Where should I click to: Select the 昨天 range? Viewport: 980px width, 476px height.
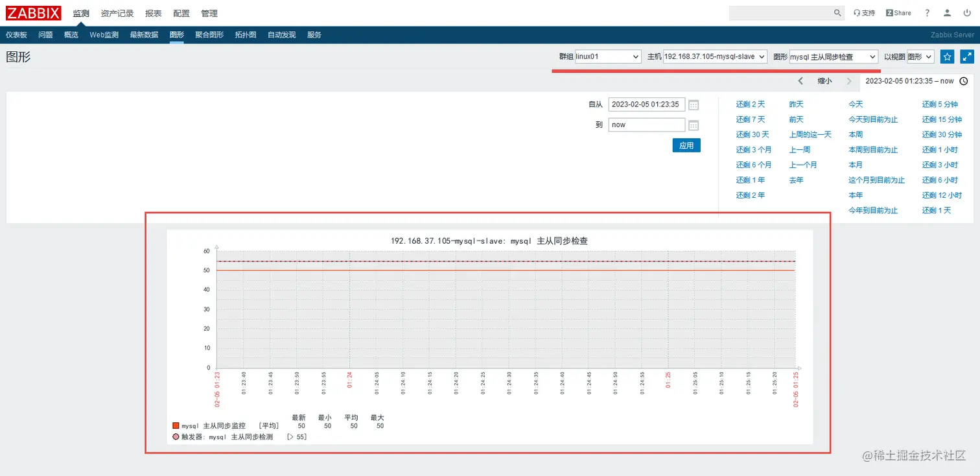coord(797,104)
